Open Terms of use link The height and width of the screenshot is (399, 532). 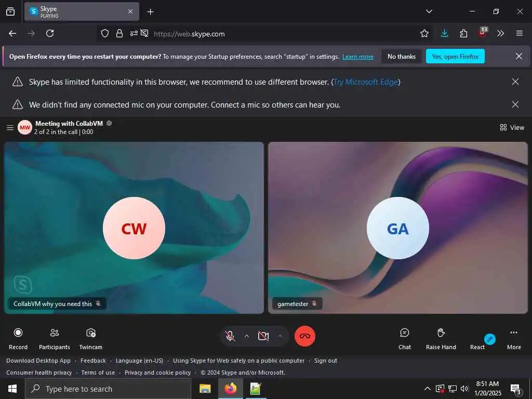tap(98, 373)
